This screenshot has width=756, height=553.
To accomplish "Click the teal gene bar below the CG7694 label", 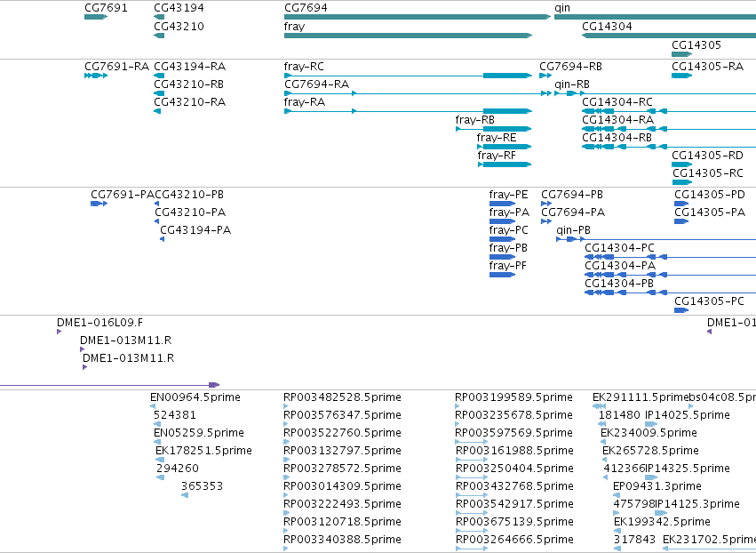I will pos(417,17).
